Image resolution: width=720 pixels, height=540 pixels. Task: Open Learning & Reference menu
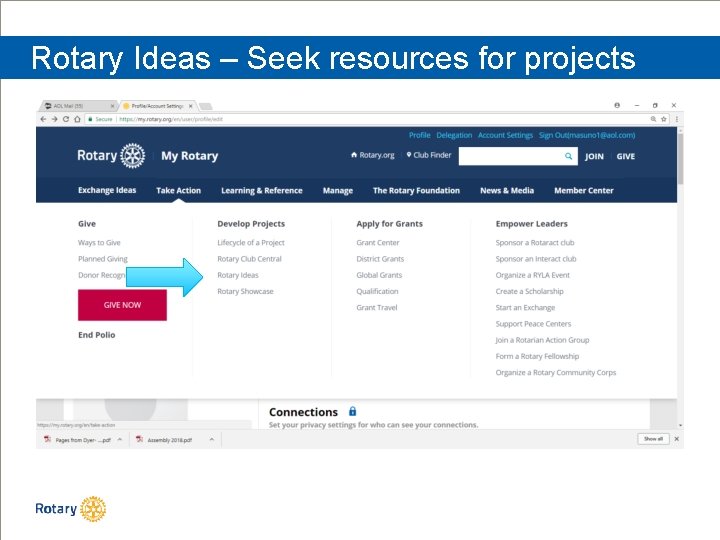[262, 191]
